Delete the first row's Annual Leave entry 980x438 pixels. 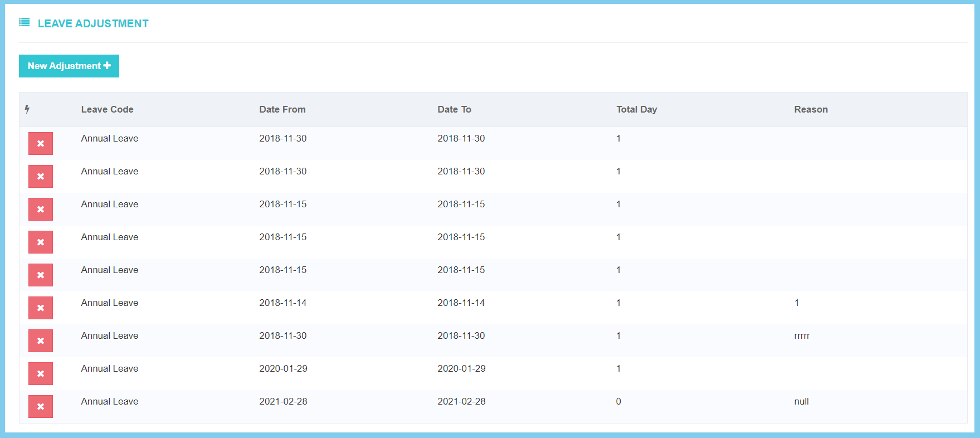[x=41, y=143]
